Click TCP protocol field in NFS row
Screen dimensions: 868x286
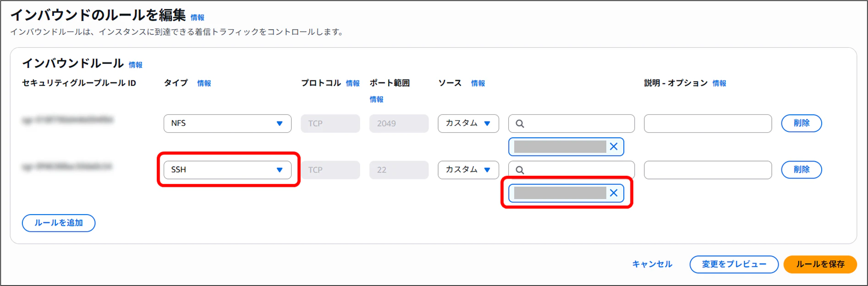point(330,124)
